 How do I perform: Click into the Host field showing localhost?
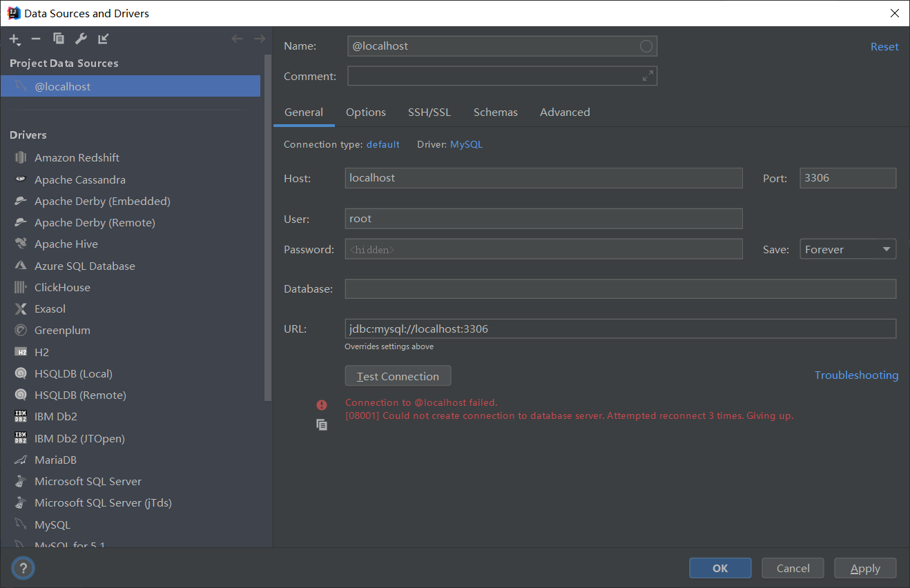point(543,177)
